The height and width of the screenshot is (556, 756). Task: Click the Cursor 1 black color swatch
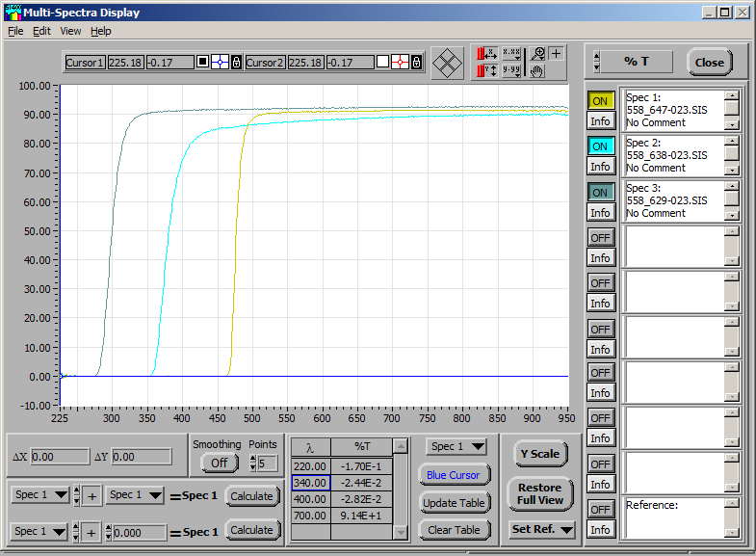point(202,63)
